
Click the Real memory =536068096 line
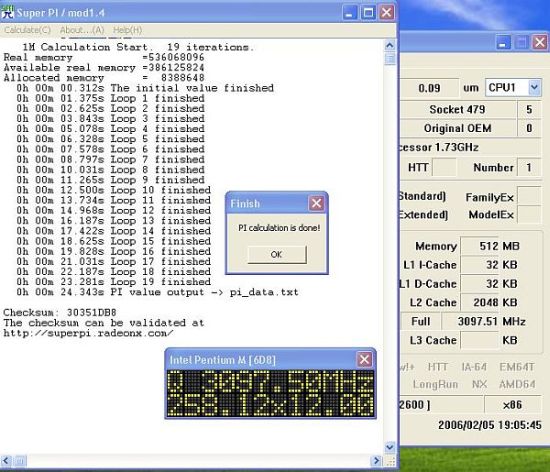point(104,57)
